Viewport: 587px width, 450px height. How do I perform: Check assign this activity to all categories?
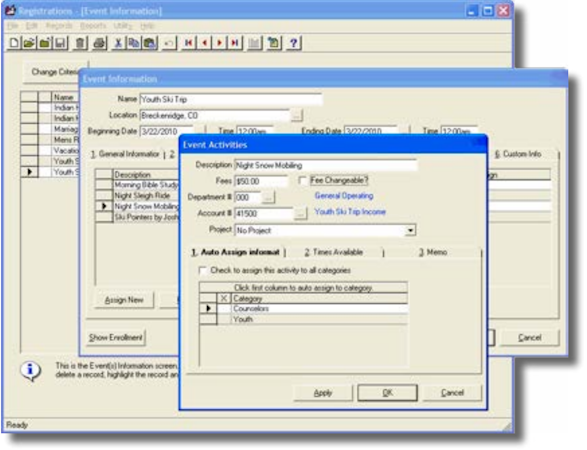(203, 270)
